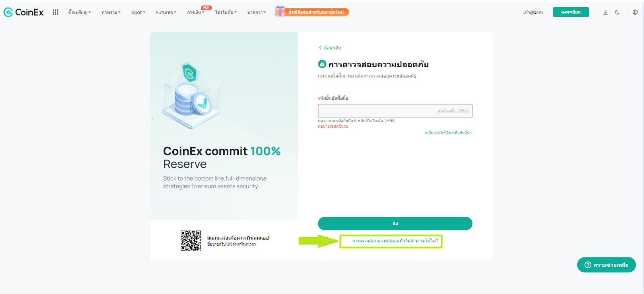Click the เข้าสู่ระบบ login link
The image size is (644, 294).
pos(533,12)
